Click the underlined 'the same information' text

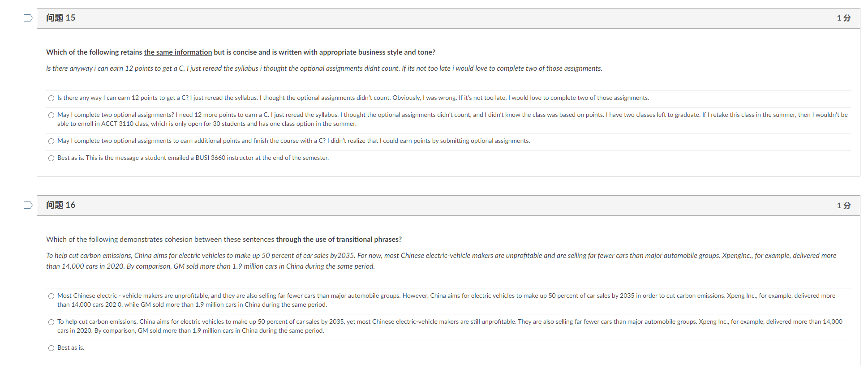178,52
